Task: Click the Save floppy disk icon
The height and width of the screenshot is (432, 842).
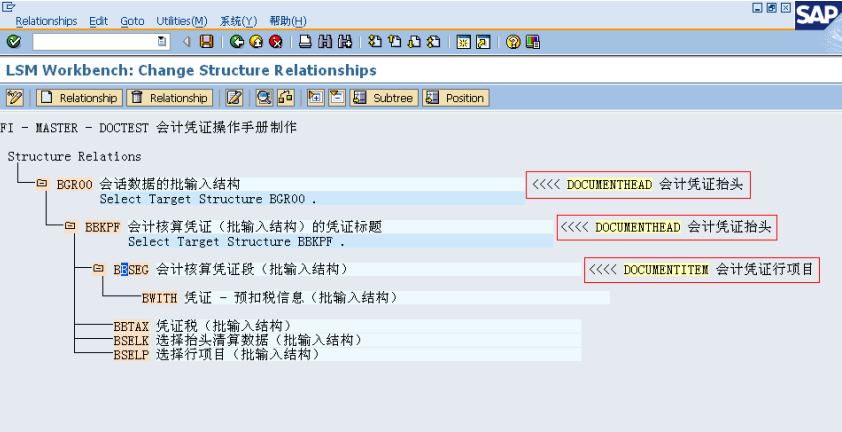Action: pyautogui.click(x=207, y=42)
